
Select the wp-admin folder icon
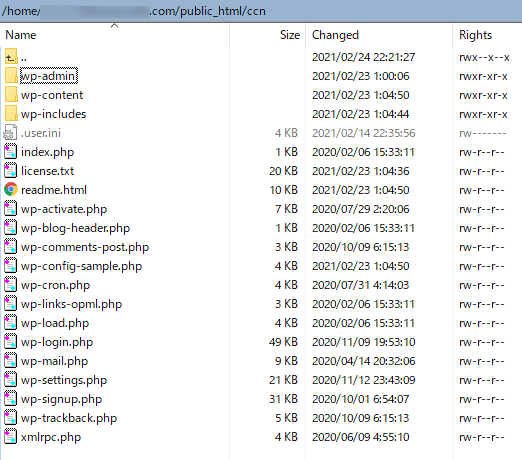[x=11, y=76]
